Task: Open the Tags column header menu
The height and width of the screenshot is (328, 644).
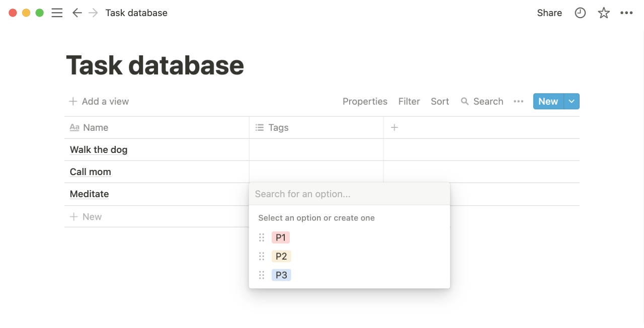Action: (x=278, y=128)
